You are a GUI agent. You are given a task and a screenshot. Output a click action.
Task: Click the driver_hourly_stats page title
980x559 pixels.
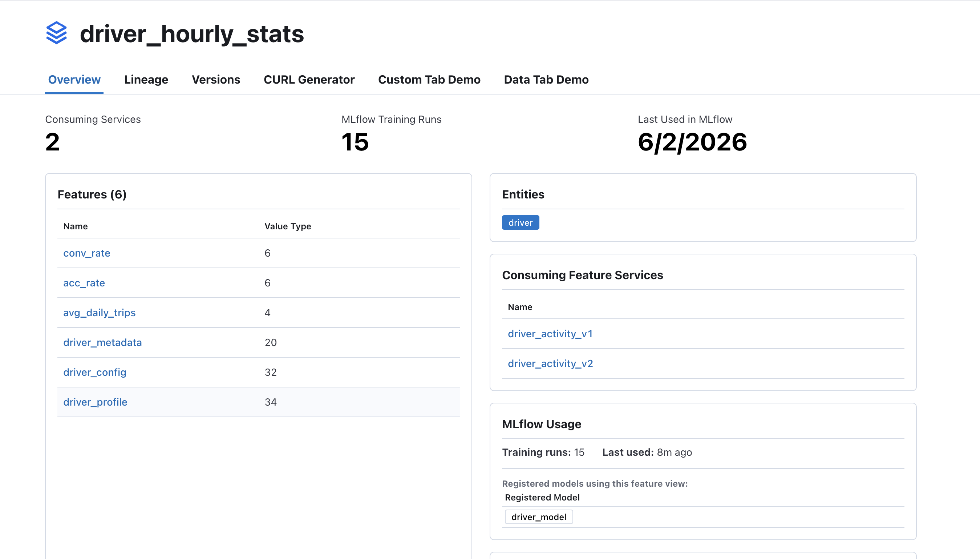coord(192,34)
